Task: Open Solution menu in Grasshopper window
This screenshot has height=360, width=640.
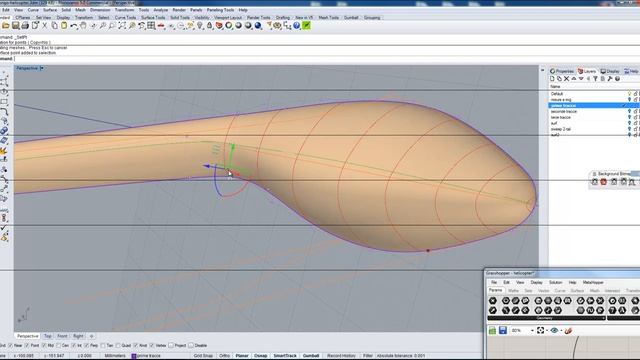Action: click(556, 282)
